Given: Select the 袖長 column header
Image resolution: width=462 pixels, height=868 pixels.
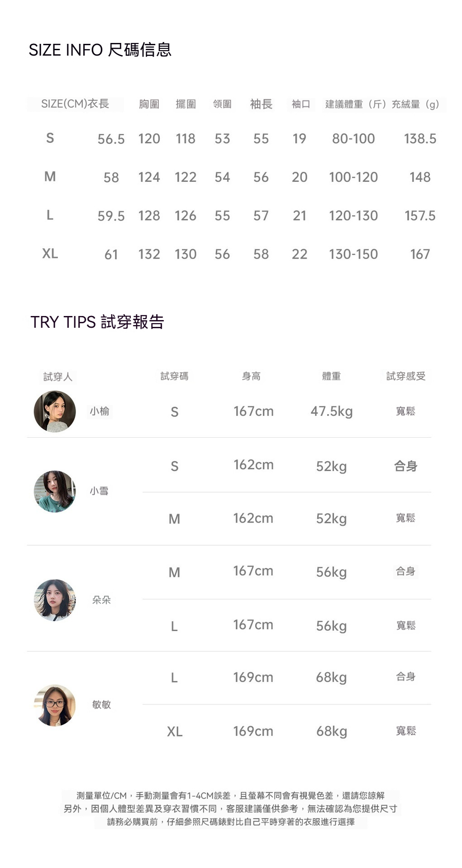Looking at the screenshot, I should (261, 104).
